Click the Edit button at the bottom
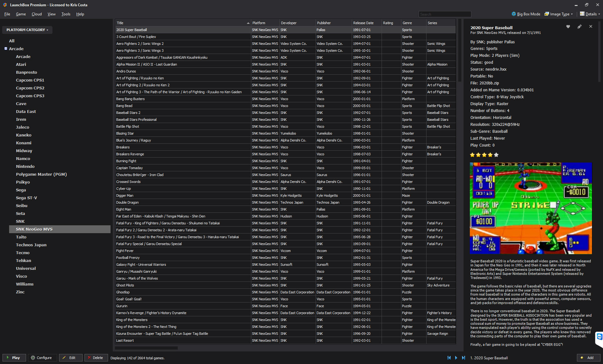The image size is (603, 364). coord(71,358)
